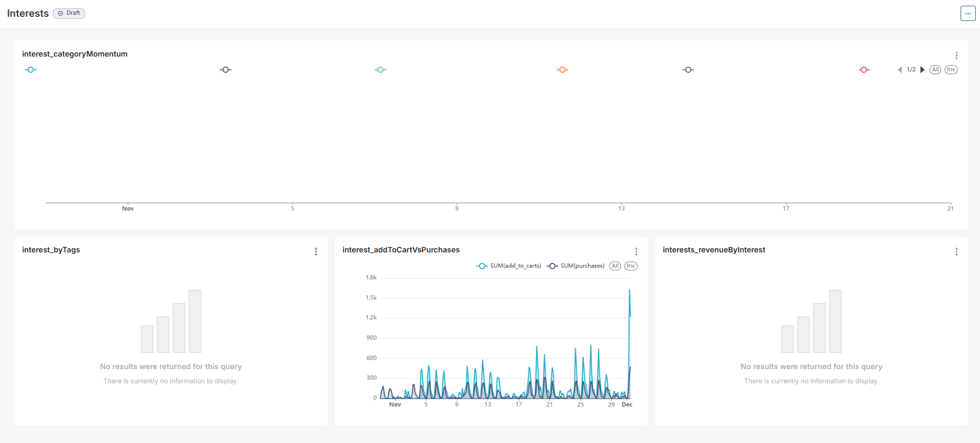The image size is (980, 443).
Task: Click Inv in addToCartVsPurchases legend
Action: click(x=631, y=266)
